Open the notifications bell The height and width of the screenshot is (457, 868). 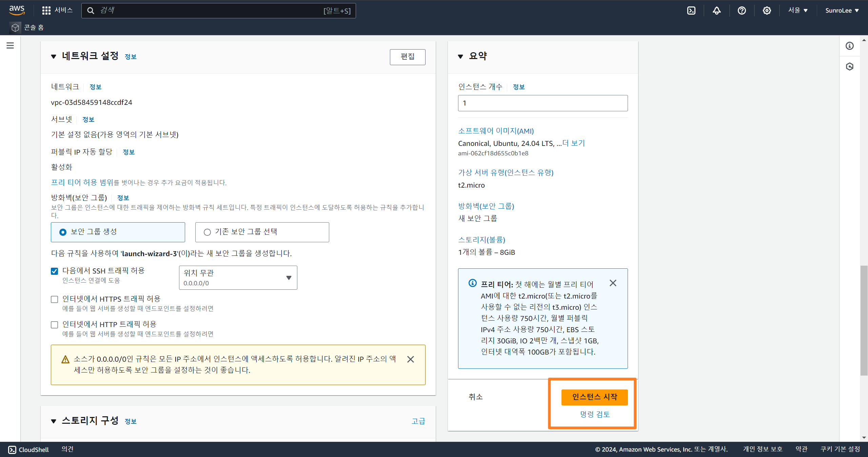pyautogui.click(x=716, y=11)
